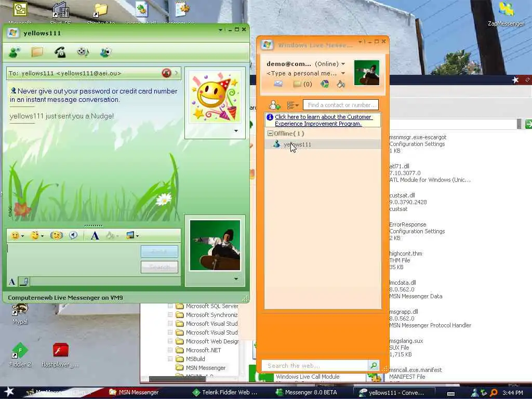Viewport: 532px width, 399px height.
Task: Click the Search the web field
Action: pos(315,365)
